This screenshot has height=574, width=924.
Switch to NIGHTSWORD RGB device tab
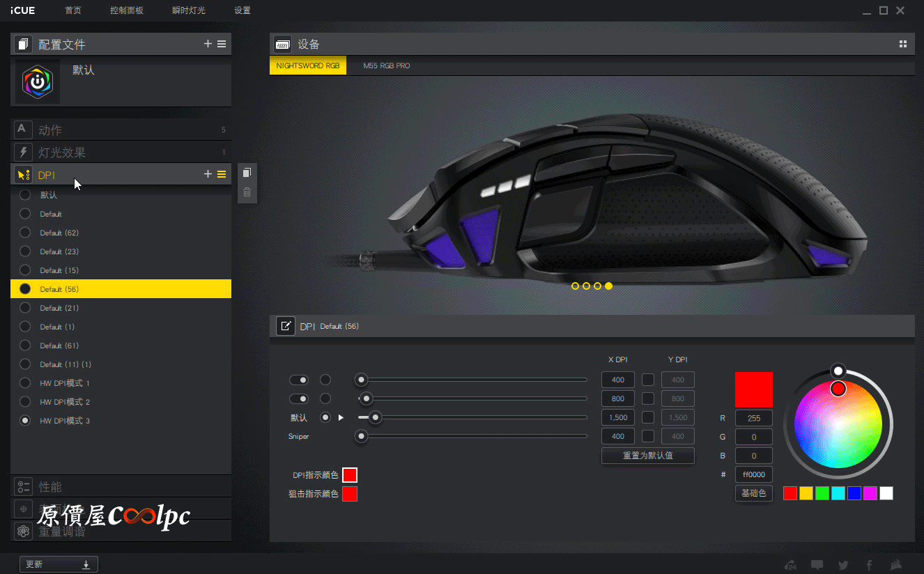point(308,65)
